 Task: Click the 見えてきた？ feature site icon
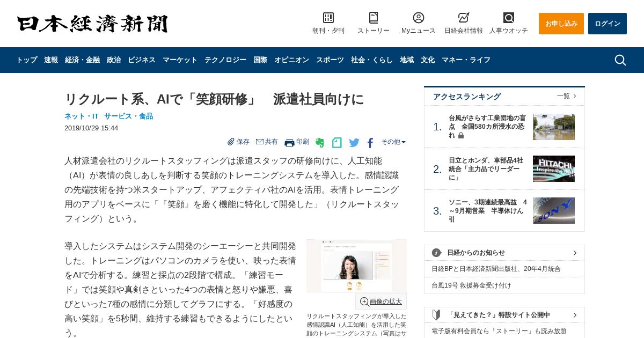click(437, 315)
